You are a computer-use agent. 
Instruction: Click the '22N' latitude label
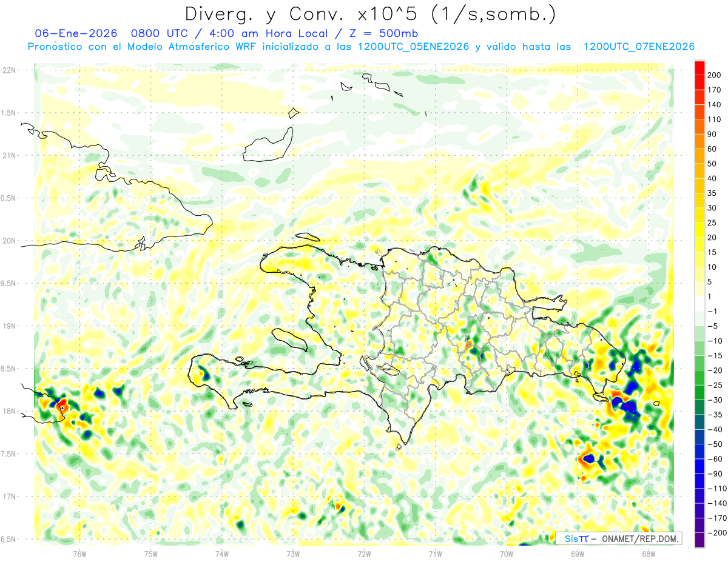point(8,70)
